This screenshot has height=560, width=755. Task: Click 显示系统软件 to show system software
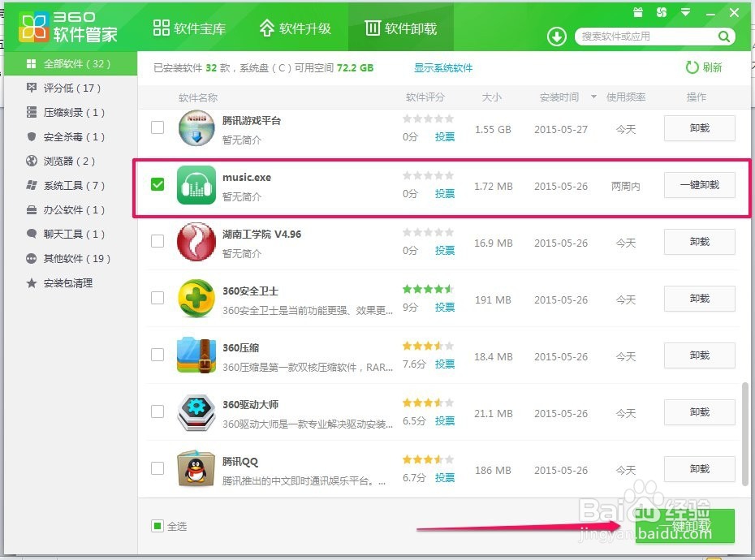pos(443,67)
